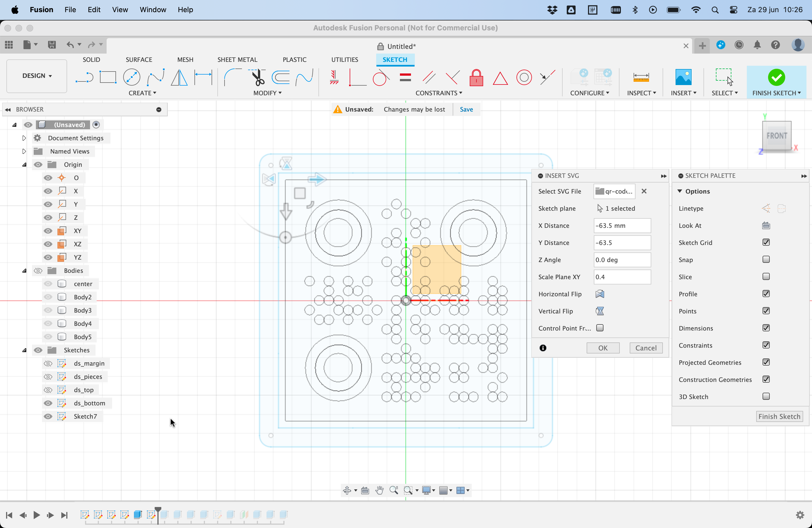Open the File menu
Image resolution: width=812 pixels, height=528 pixels.
pos(70,10)
